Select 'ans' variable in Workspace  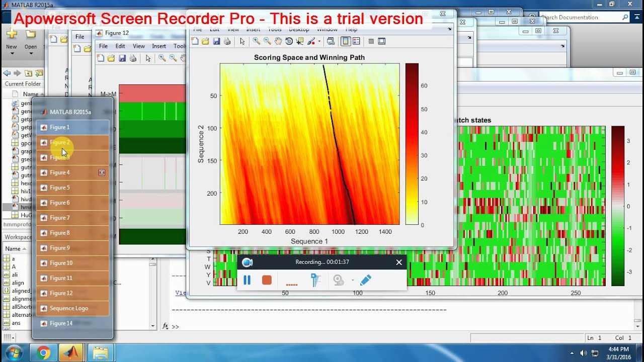(16, 323)
